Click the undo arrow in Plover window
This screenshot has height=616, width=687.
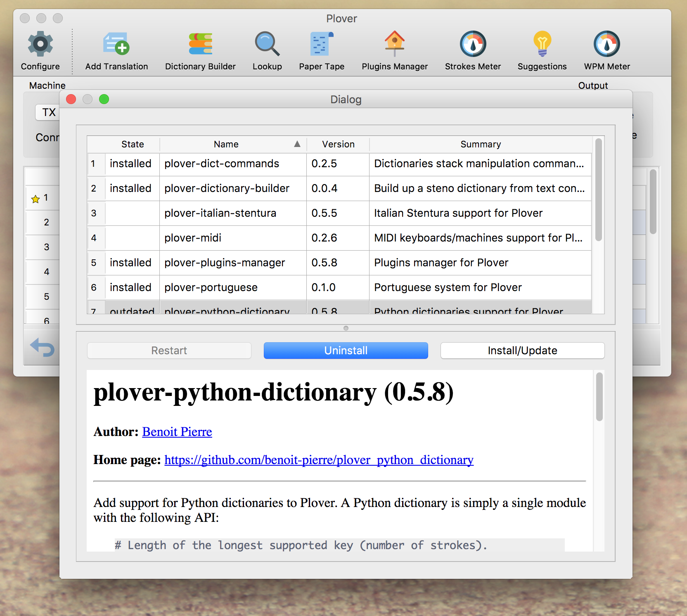(42, 347)
